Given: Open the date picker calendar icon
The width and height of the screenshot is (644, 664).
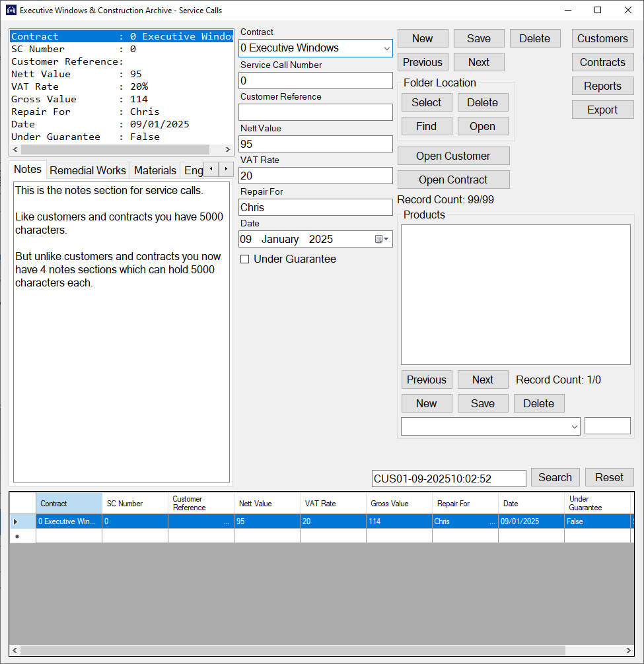Looking at the screenshot, I should click(x=382, y=239).
